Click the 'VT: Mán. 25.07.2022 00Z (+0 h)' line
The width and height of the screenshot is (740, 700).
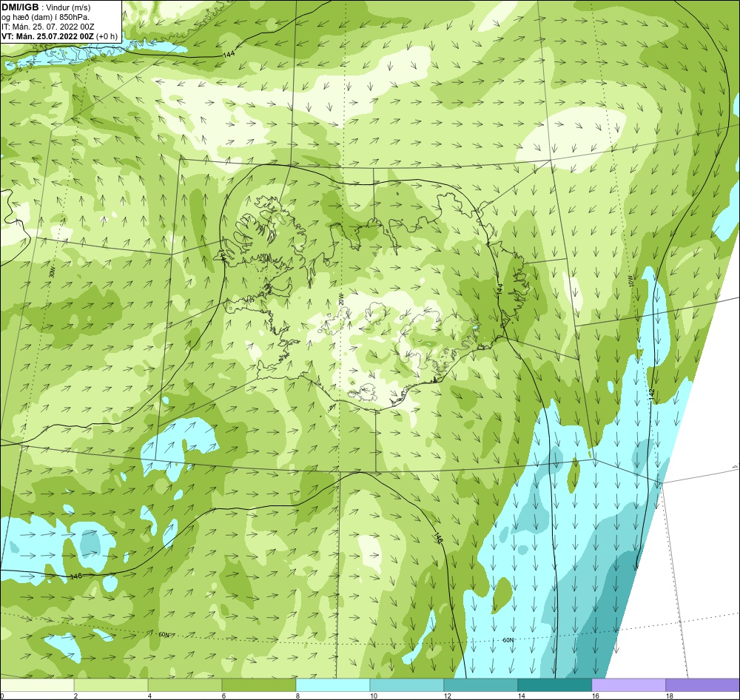coord(59,36)
